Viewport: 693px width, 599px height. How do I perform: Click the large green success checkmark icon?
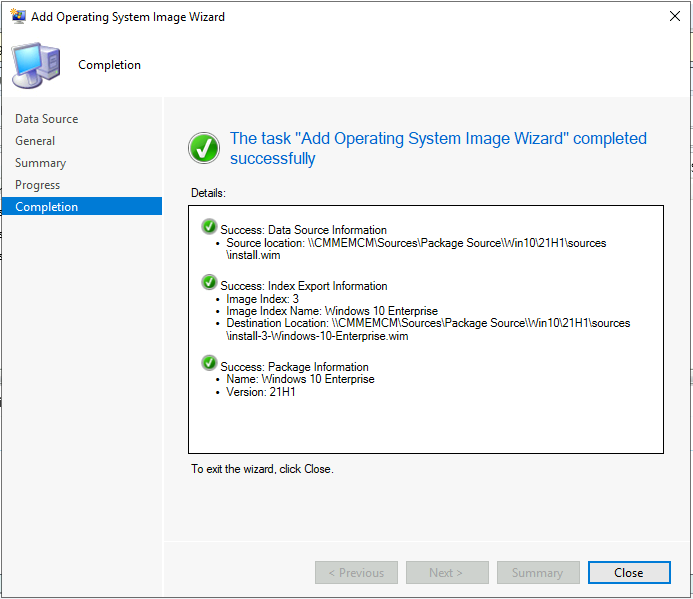click(204, 148)
